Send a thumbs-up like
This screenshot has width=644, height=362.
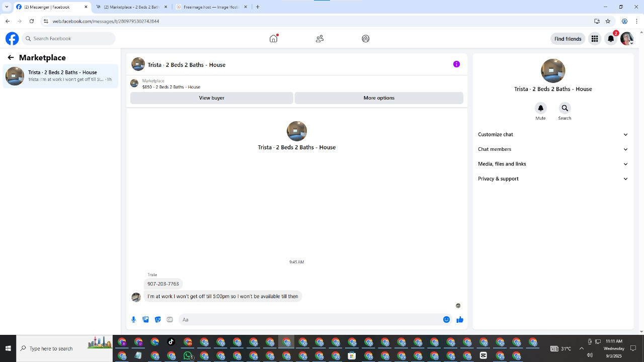click(x=460, y=320)
